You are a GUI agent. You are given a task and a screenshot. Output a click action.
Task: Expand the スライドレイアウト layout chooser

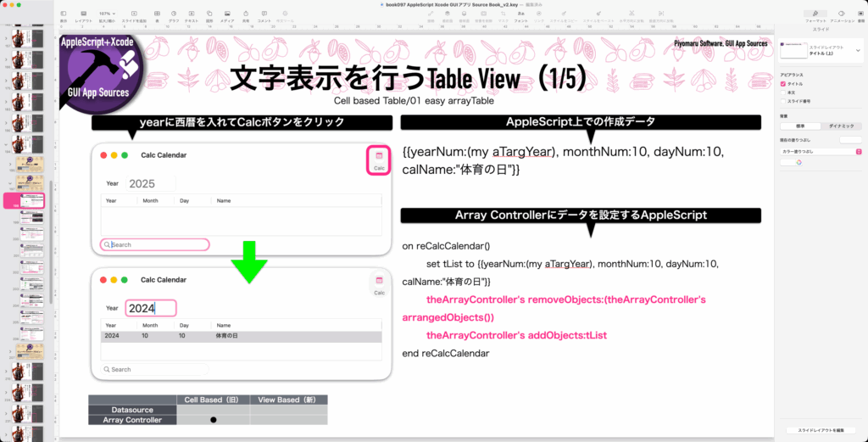[858, 51]
